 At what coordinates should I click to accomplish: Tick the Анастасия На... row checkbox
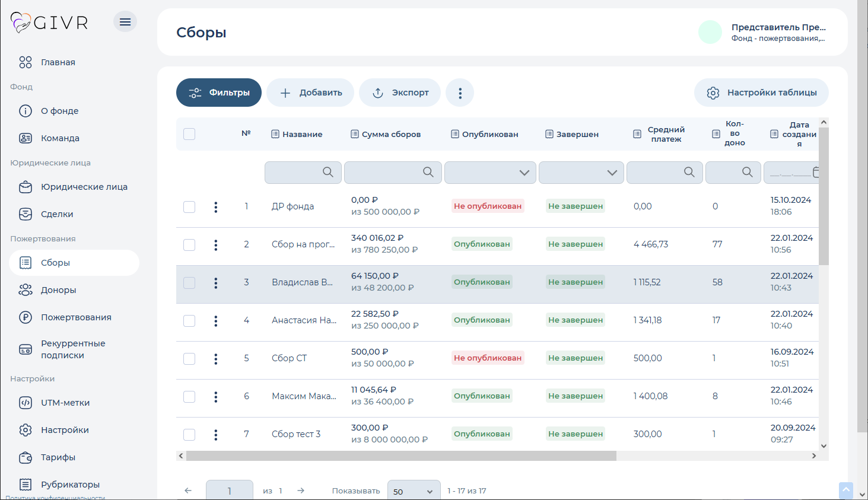tap(189, 321)
